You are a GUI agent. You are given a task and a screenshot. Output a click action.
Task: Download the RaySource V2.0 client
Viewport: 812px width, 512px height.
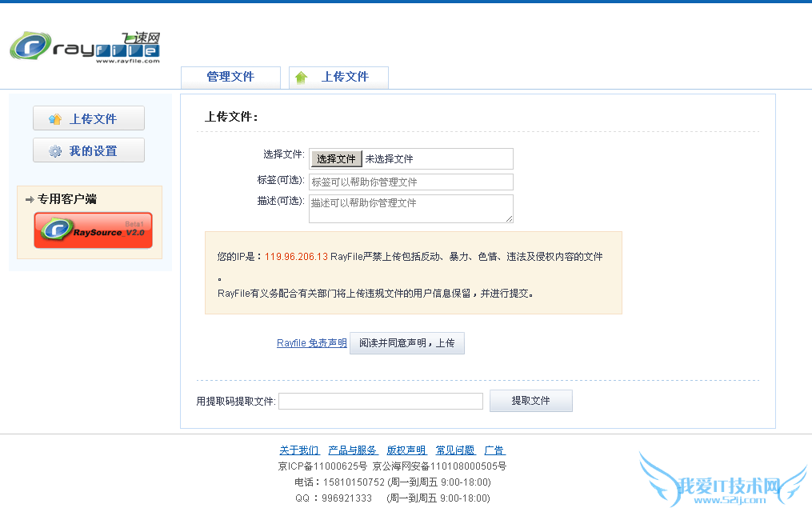point(94,230)
